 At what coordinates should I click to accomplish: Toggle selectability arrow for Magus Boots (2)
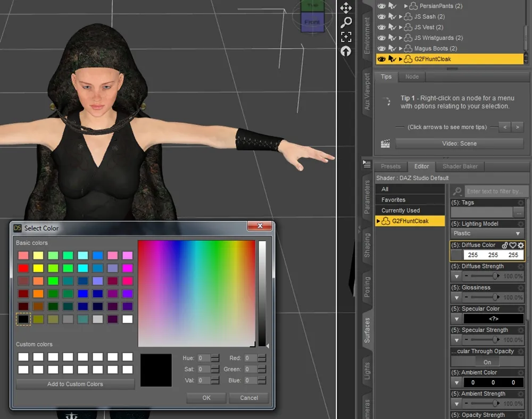click(x=392, y=48)
